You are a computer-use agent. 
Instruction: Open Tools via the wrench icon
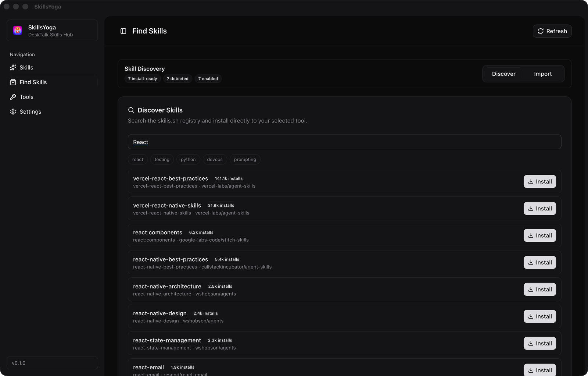coord(13,97)
